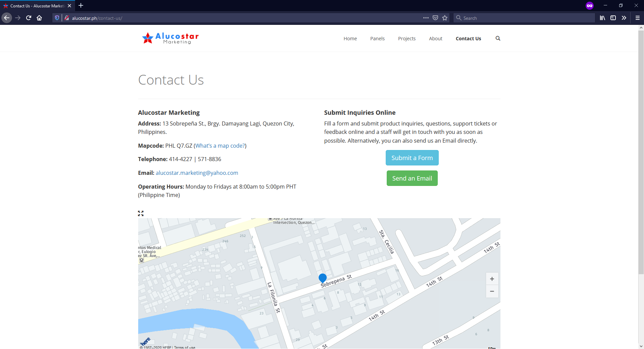Click the Alucostar Marketing bold heading

(x=169, y=113)
